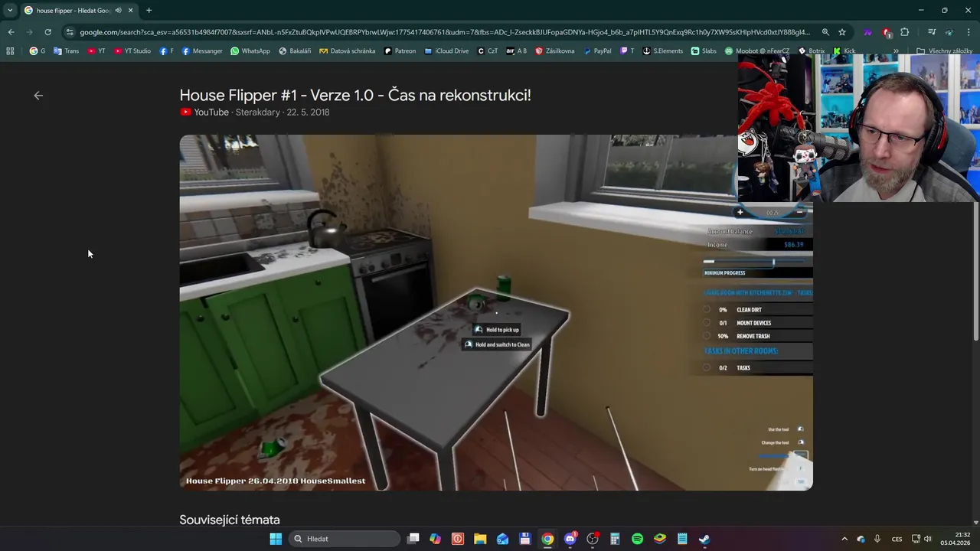Open the tab search dropdown arrow
This screenshot has height=551, width=980.
[10, 10]
